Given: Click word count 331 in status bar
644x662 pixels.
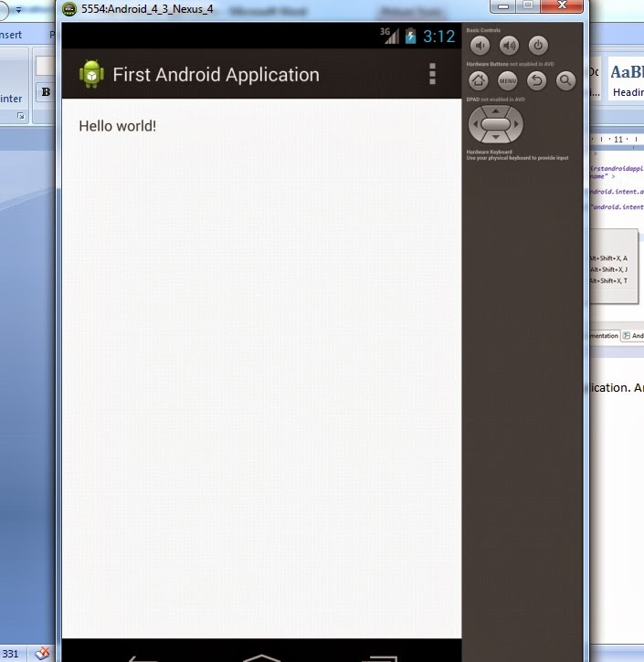Looking at the screenshot, I should click(10, 654).
